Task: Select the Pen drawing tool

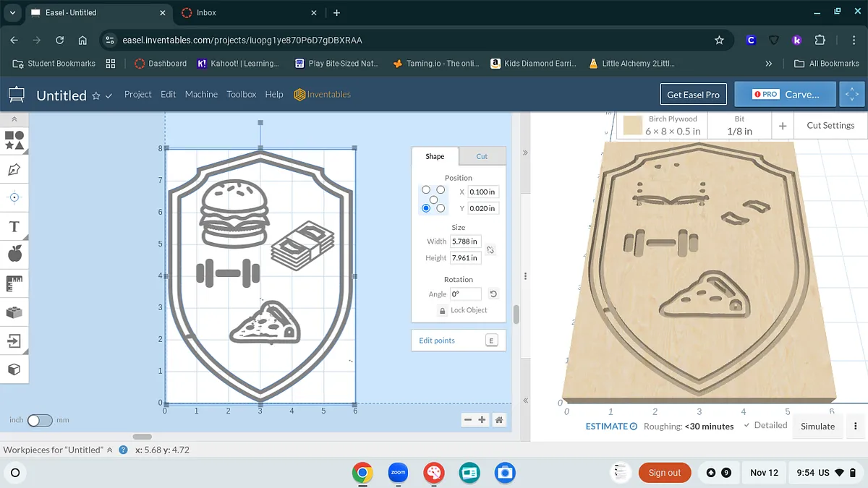Action: click(x=14, y=170)
